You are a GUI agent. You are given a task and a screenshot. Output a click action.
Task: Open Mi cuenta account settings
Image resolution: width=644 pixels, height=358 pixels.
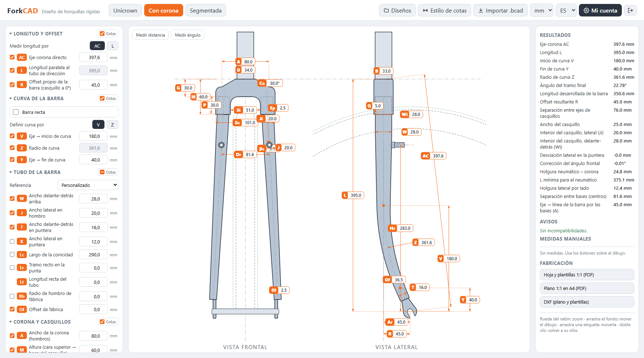[600, 10]
